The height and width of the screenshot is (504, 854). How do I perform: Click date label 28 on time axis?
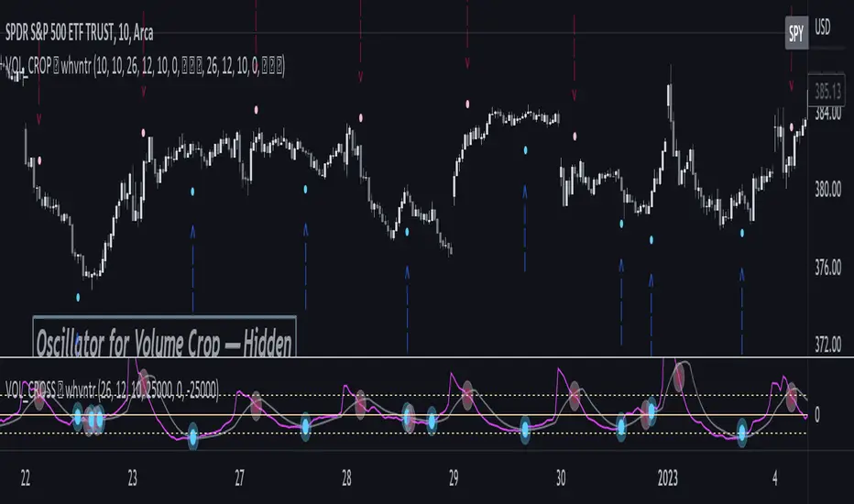coord(346,478)
